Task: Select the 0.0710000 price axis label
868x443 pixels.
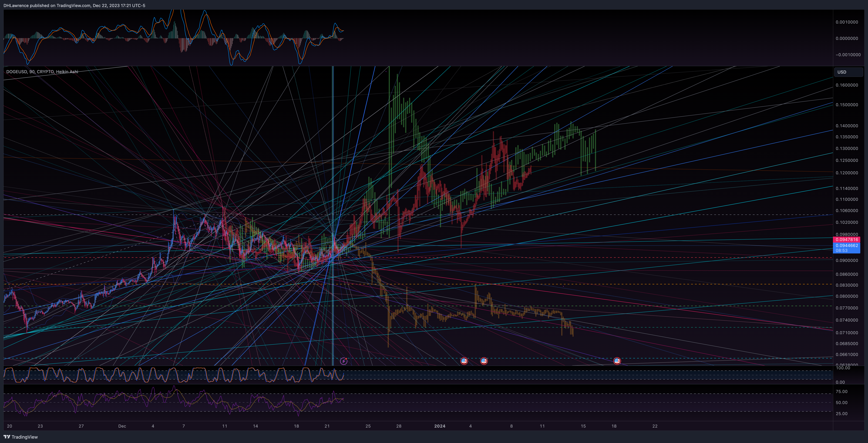Action: pos(847,332)
